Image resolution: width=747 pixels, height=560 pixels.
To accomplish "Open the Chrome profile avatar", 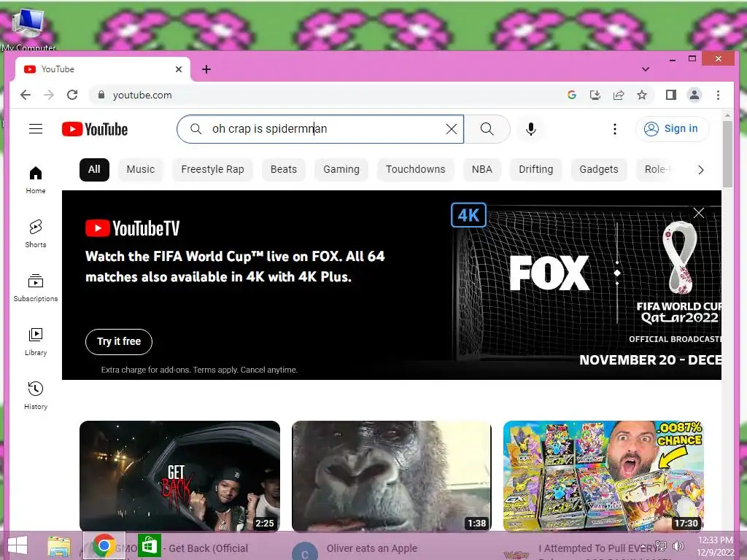I will click(x=694, y=95).
